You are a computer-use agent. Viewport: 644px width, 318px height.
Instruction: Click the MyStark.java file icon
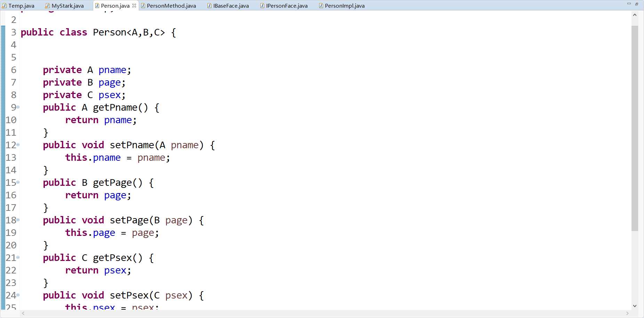pos(48,6)
